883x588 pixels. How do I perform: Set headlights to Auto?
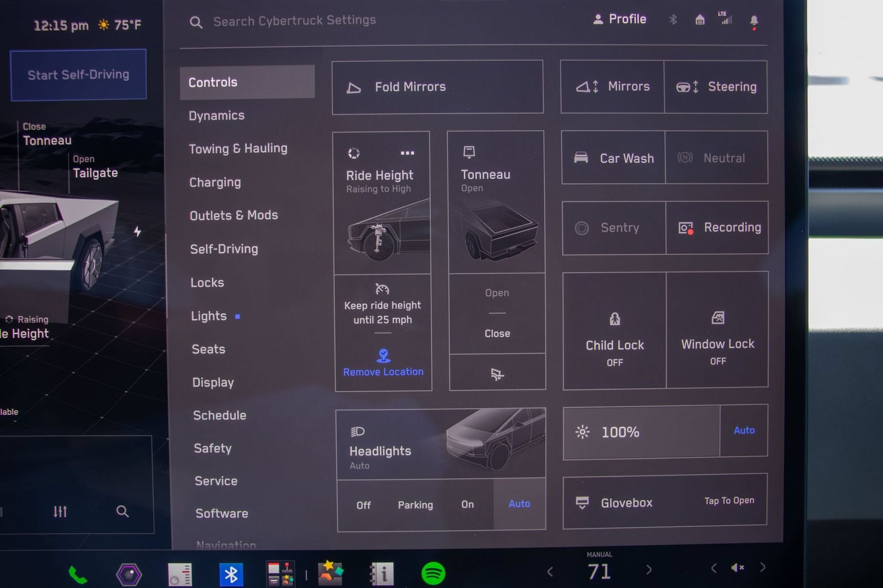coord(519,504)
